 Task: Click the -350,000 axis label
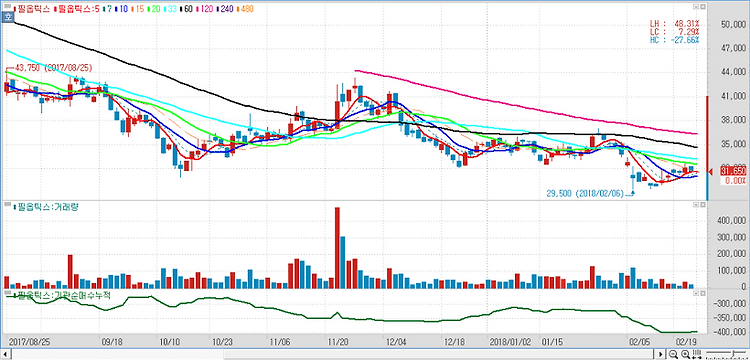(730, 318)
